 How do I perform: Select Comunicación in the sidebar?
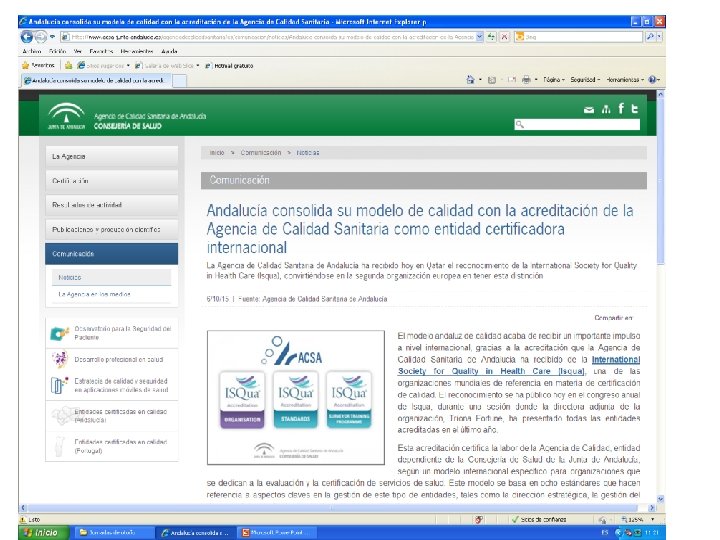point(112,253)
